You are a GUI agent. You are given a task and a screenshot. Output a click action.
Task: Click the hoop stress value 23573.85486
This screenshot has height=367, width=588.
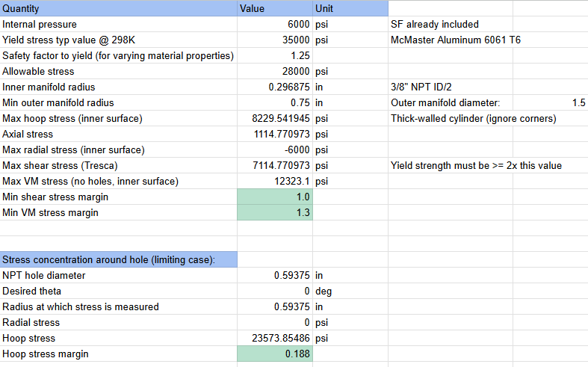pyautogui.click(x=274, y=338)
